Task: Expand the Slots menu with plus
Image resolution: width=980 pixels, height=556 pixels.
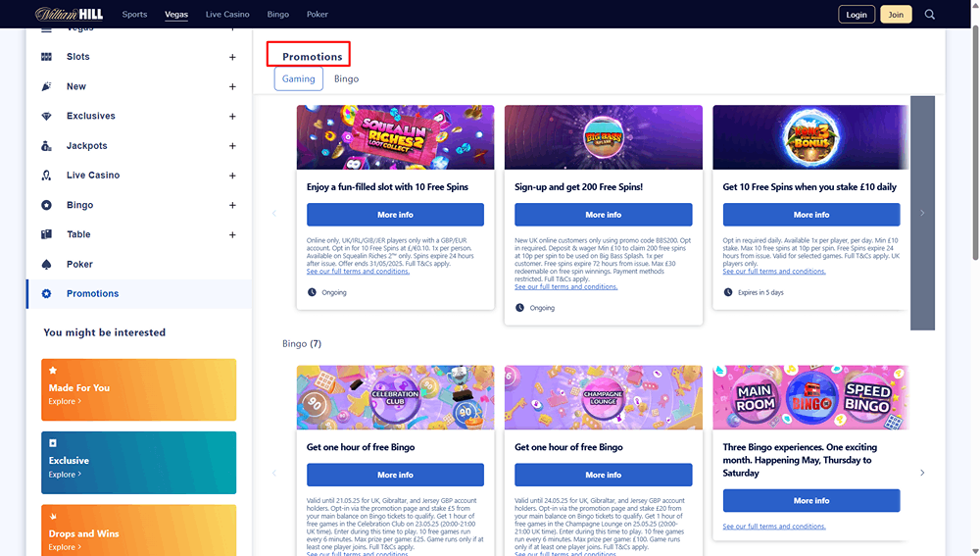Action: coord(232,57)
